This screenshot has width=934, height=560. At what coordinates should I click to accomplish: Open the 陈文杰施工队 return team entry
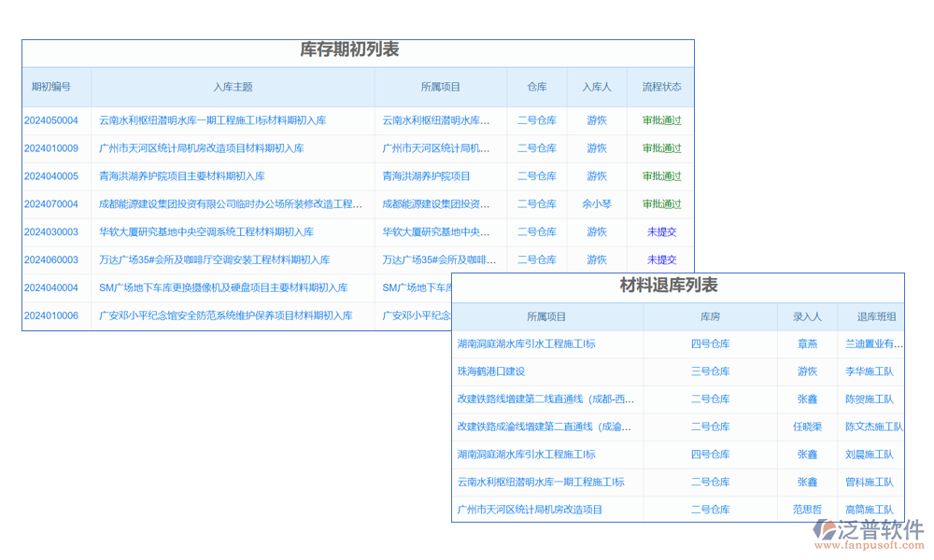tap(873, 427)
